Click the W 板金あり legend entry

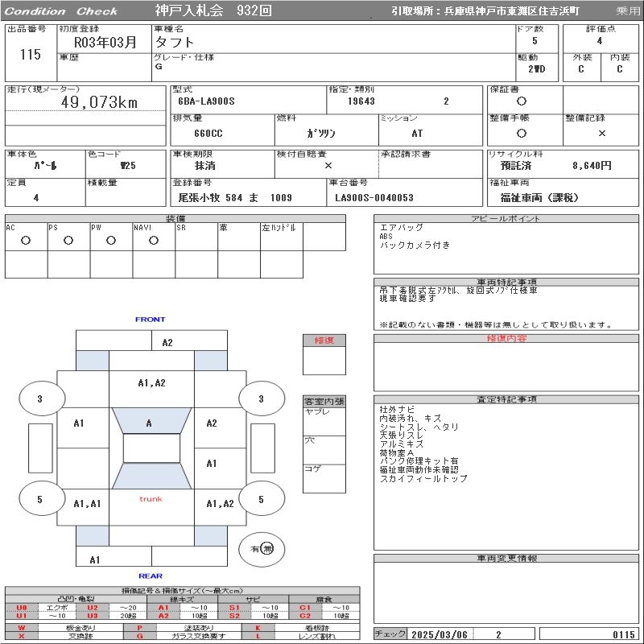[x=64, y=628]
